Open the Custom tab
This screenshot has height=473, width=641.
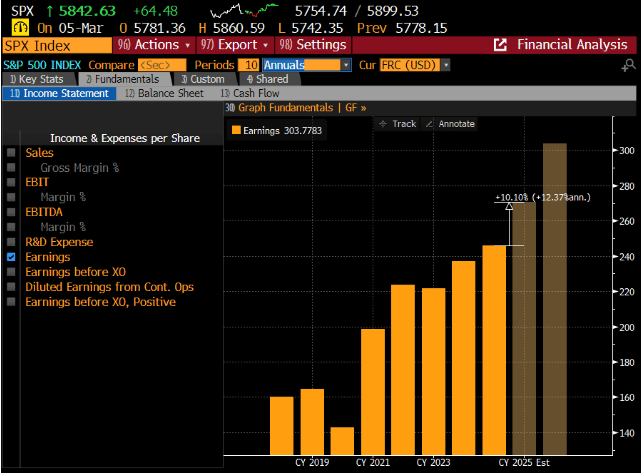click(x=203, y=79)
